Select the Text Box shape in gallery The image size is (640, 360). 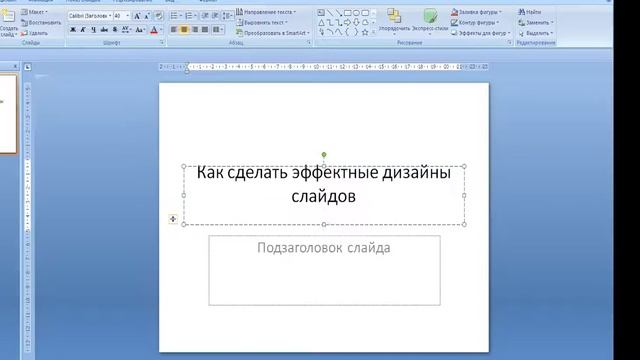321,13
